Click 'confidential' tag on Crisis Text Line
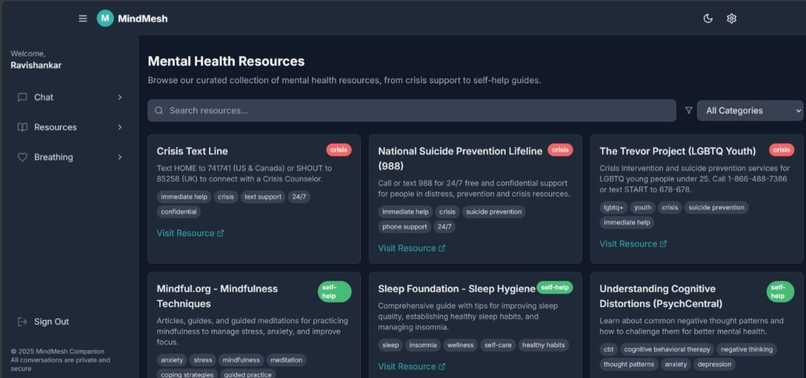 pos(178,212)
